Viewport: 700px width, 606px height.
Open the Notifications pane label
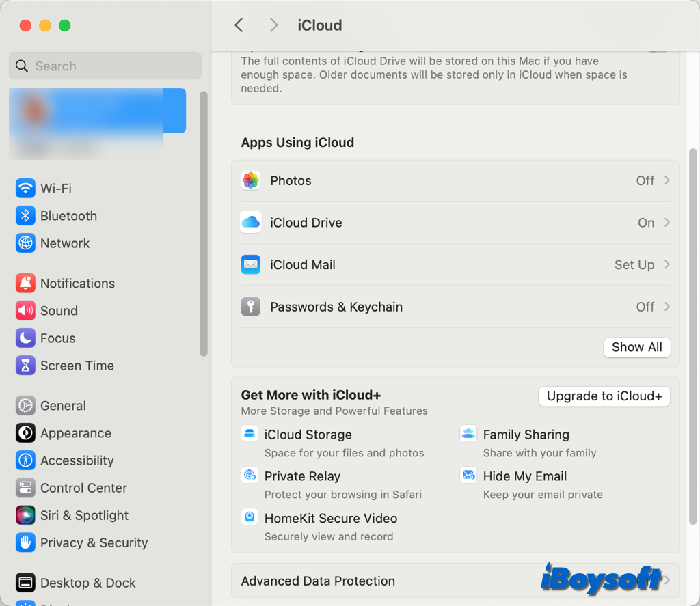pos(78,284)
